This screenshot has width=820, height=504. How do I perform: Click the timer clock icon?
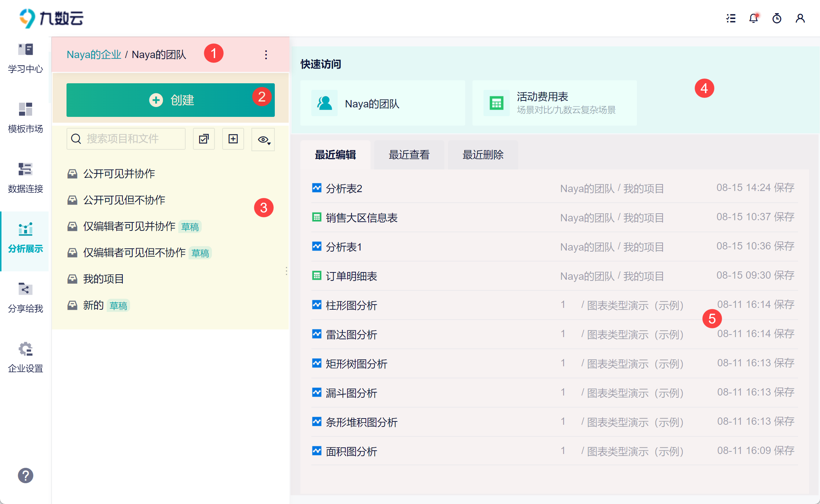(x=777, y=18)
